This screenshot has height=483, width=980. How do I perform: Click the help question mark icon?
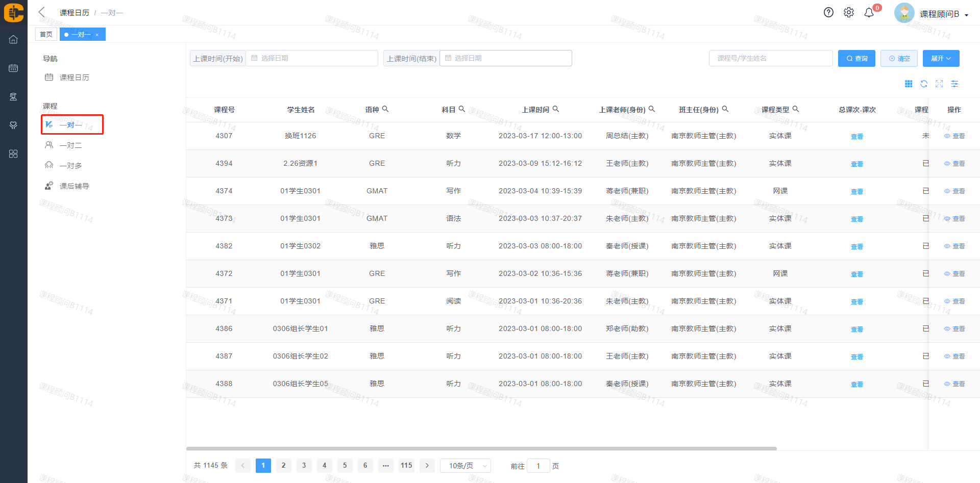[x=828, y=13]
